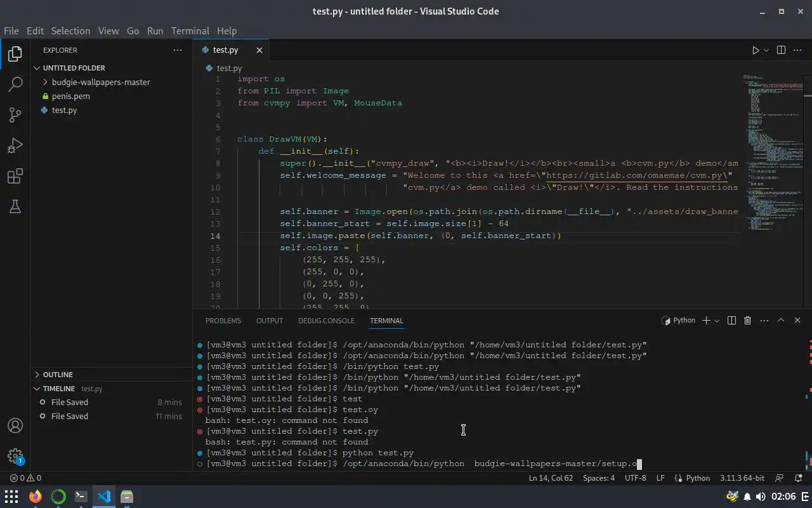Collapse the Untitled Folder section
This screenshot has height=508, width=812.
pyautogui.click(x=74, y=68)
